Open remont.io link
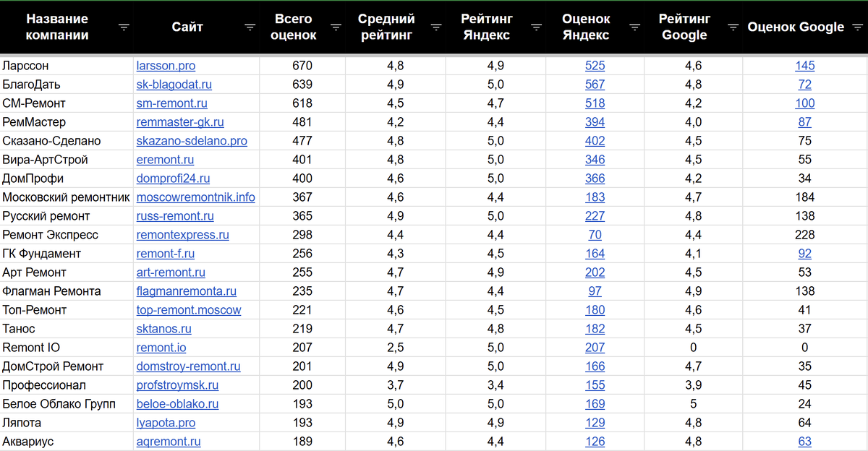868x451 pixels. [x=161, y=348]
